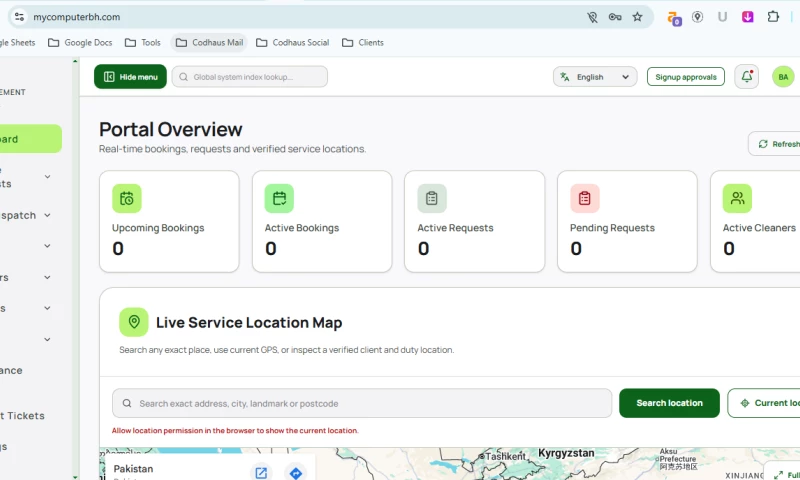Open the BA user avatar menu

pyautogui.click(x=783, y=77)
